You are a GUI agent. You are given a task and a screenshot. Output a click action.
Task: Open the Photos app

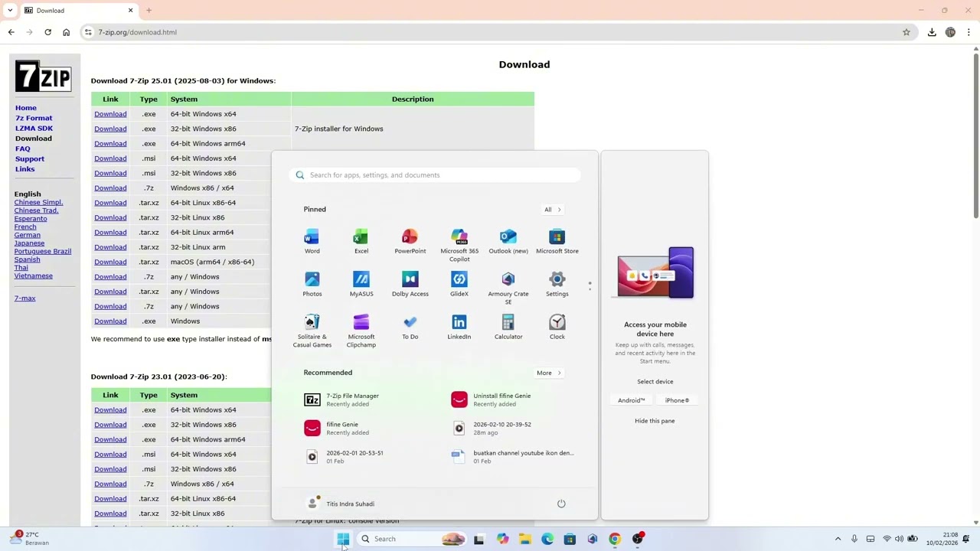[312, 284]
